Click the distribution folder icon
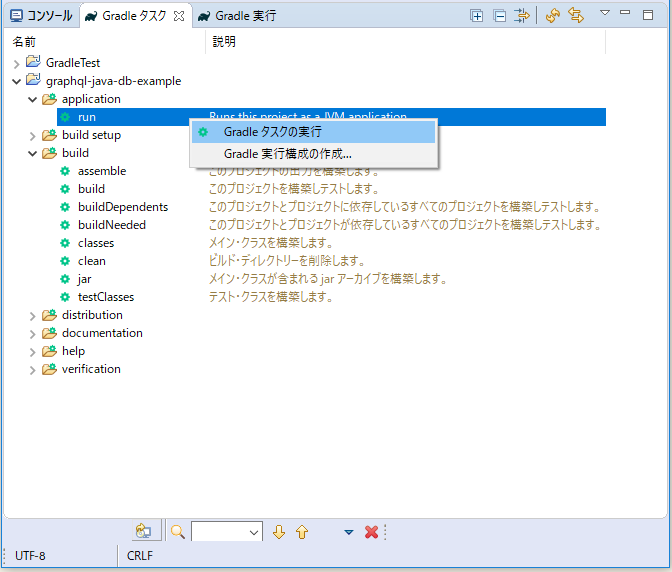This screenshot has height=572, width=672. coord(49,314)
